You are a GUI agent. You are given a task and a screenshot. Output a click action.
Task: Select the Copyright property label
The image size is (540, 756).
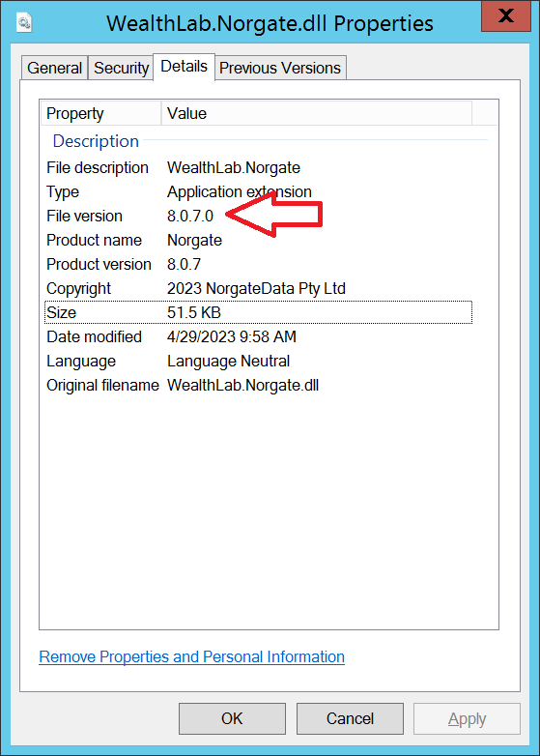78,288
